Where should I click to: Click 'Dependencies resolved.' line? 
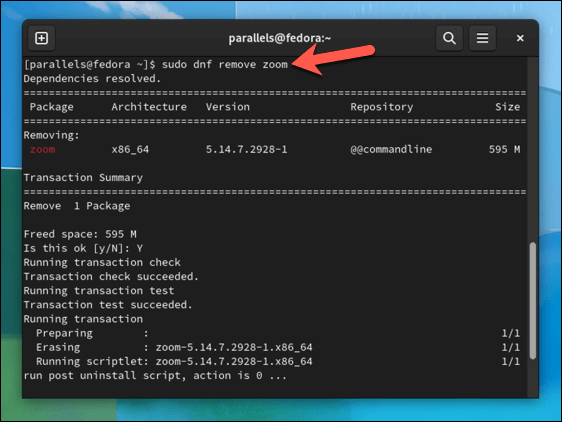point(92,79)
